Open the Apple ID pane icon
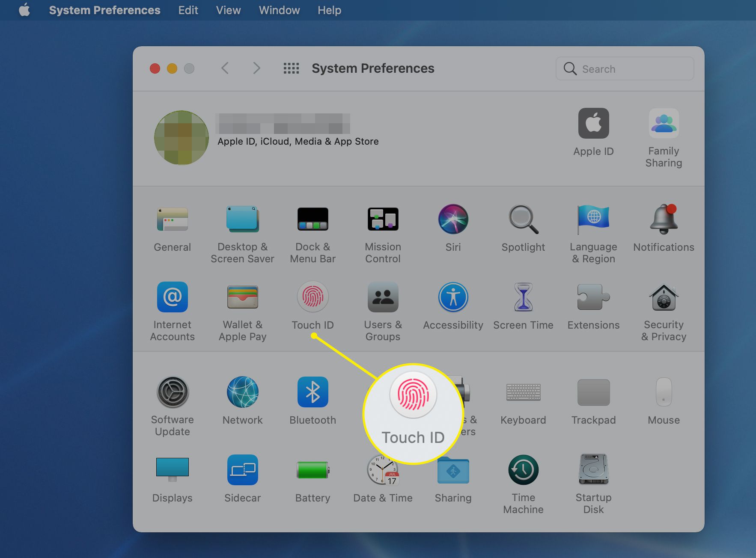The width and height of the screenshot is (756, 558). click(x=593, y=123)
